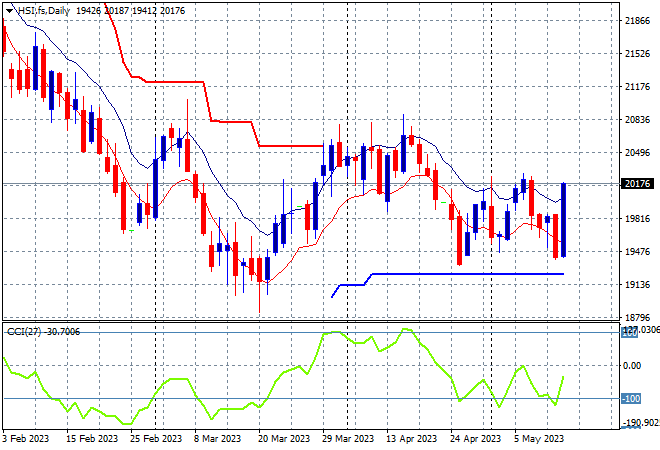Click the 5 May 2023 date label

(x=539, y=439)
